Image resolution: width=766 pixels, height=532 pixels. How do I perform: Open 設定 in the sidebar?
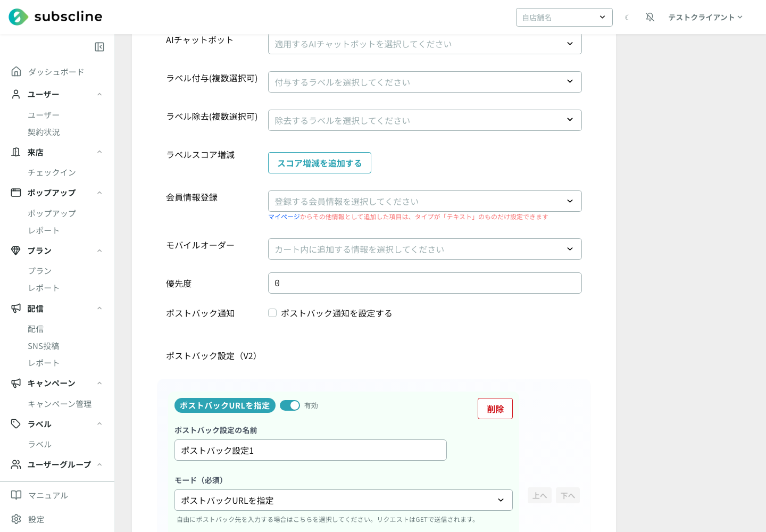(x=36, y=519)
